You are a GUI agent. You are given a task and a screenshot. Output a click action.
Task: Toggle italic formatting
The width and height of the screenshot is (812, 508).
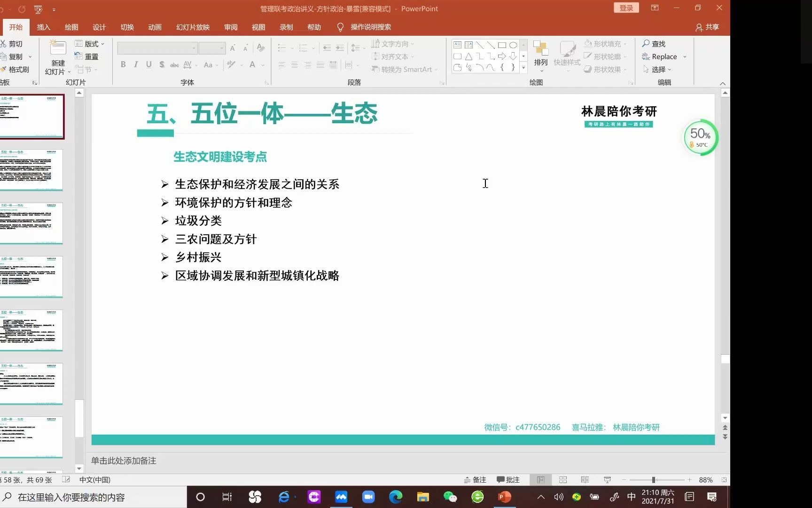pyautogui.click(x=135, y=64)
